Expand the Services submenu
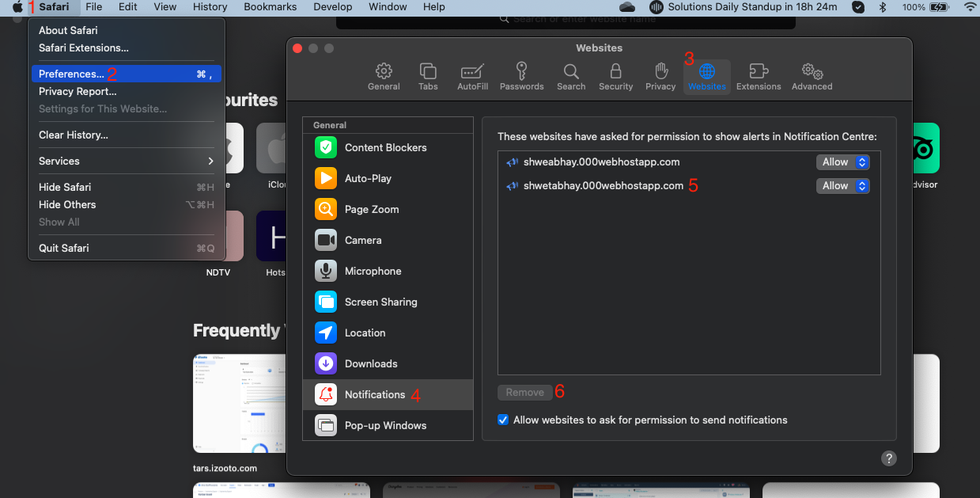980x498 pixels. click(127, 161)
